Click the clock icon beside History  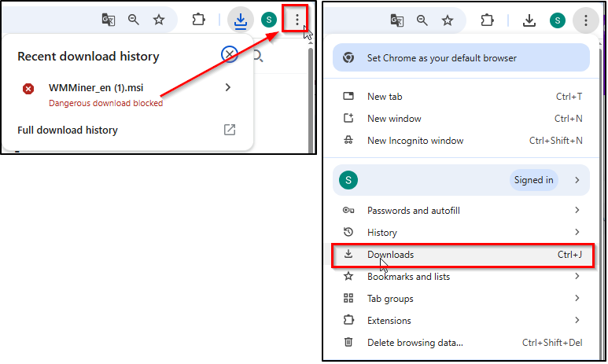pyautogui.click(x=348, y=232)
